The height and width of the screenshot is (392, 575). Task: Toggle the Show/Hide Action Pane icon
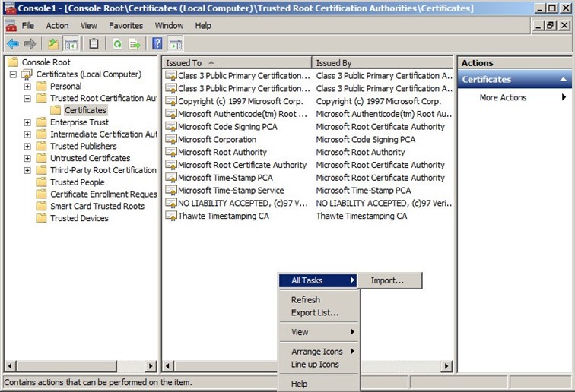coord(176,44)
